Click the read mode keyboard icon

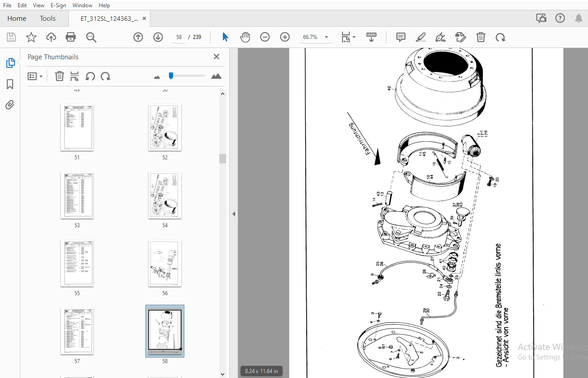pyautogui.click(x=371, y=37)
